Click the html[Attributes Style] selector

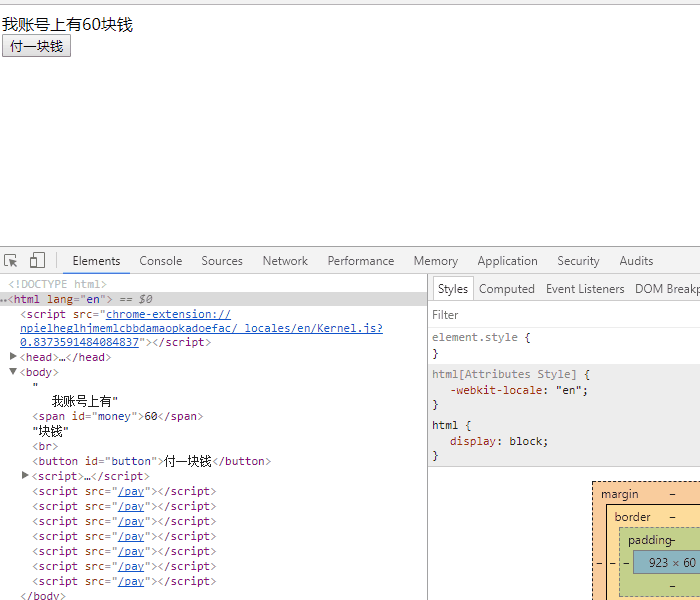pos(504,374)
